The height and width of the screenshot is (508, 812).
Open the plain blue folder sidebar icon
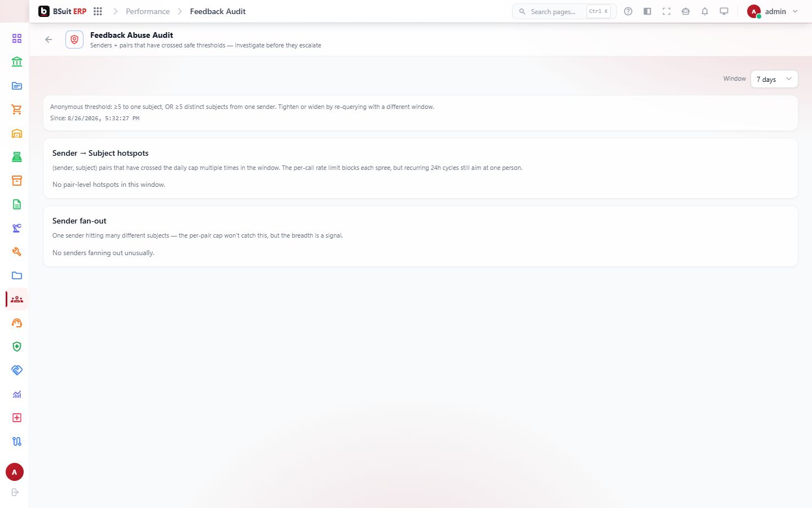coord(17,275)
